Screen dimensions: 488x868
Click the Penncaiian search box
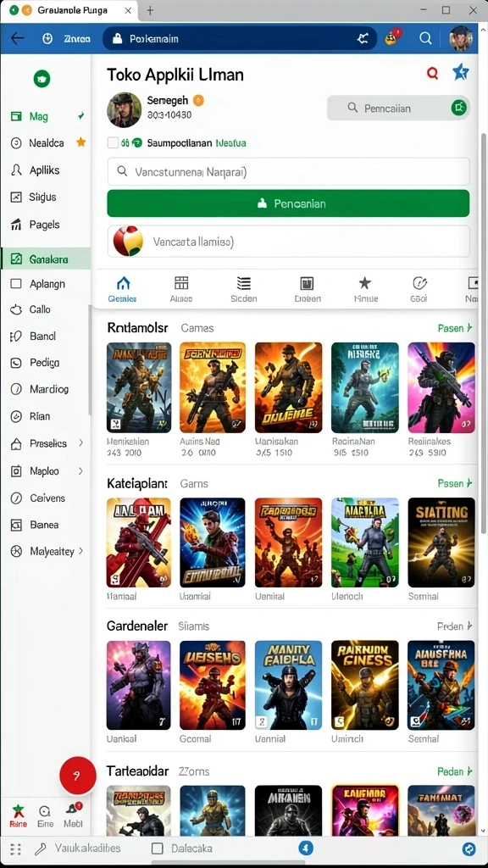[398, 108]
